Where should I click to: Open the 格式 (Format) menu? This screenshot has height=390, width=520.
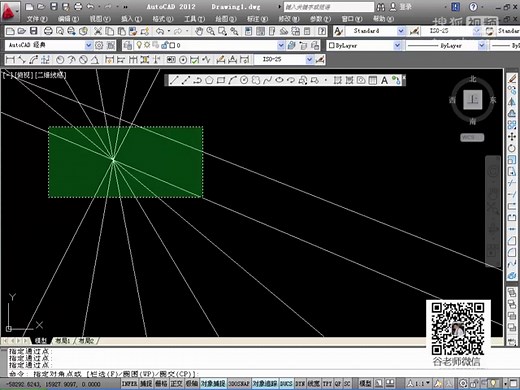[x=162, y=19]
